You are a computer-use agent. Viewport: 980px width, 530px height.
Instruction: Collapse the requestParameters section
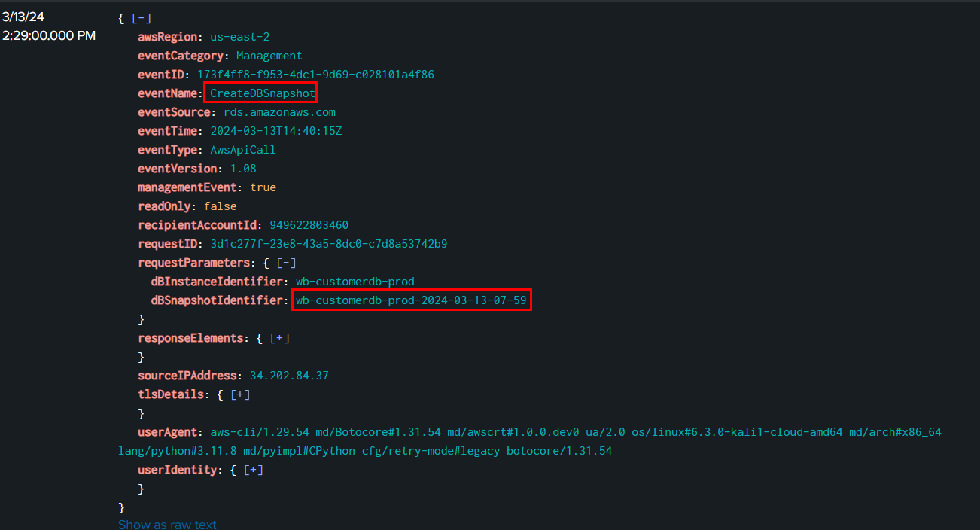pos(286,263)
